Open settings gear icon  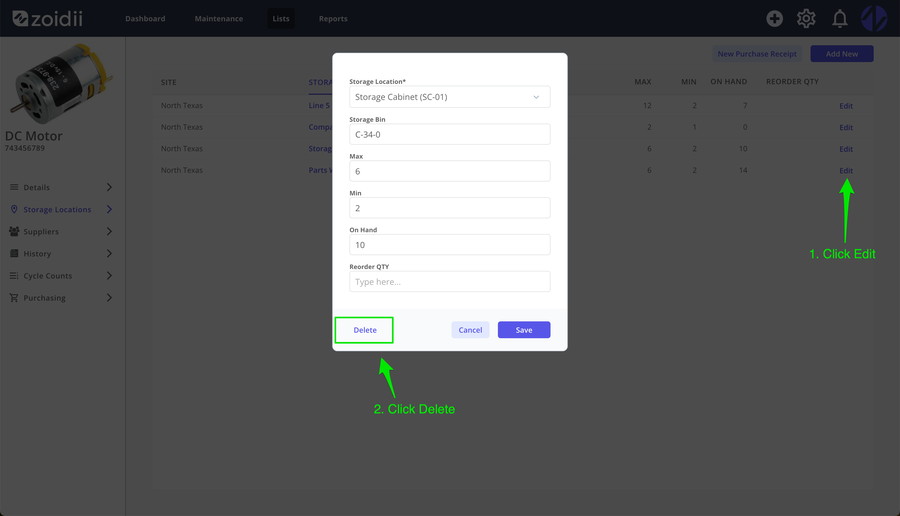pos(806,18)
